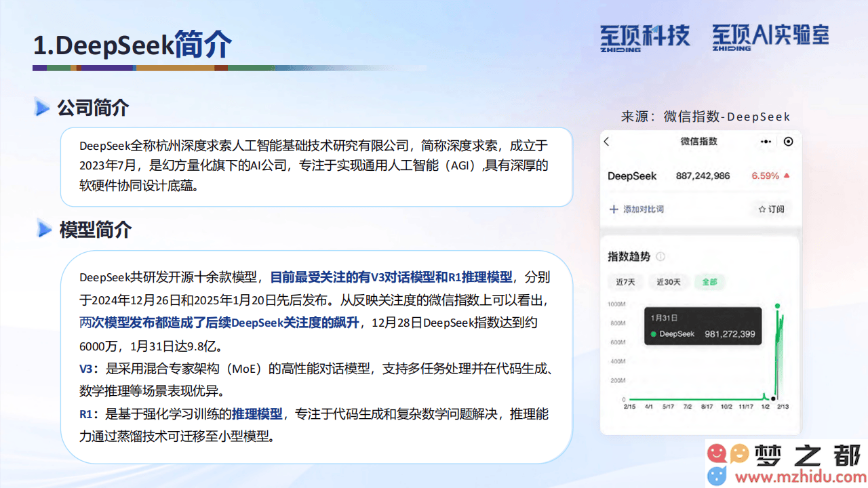Click the 公司简介 section heading
Image resolution: width=868 pixels, height=488 pixels.
(x=93, y=107)
